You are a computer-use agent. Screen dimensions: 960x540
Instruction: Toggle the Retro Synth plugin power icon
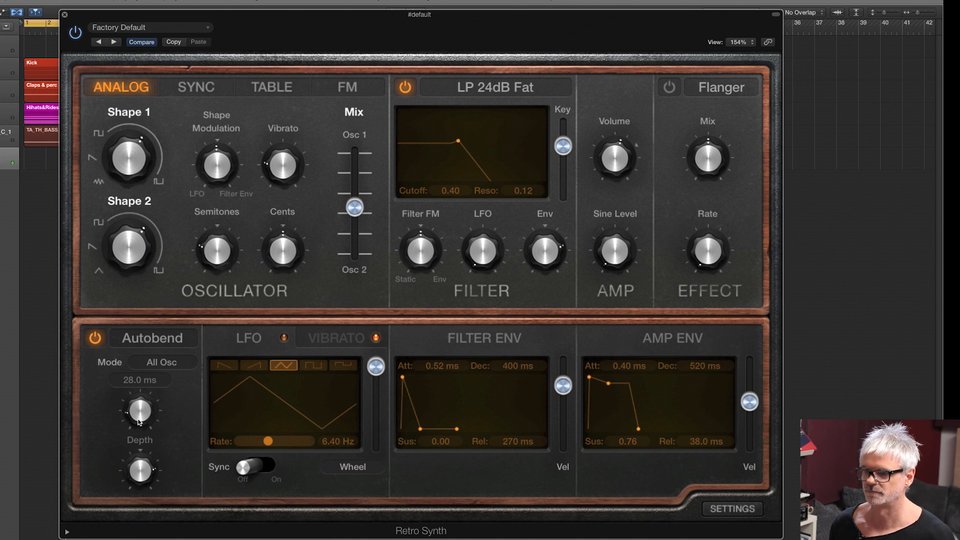coord(75,33)
